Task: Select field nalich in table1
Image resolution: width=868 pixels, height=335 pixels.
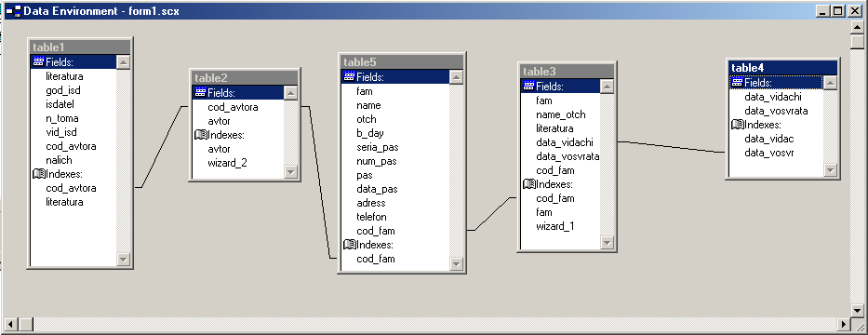Action: click(59, 160)
